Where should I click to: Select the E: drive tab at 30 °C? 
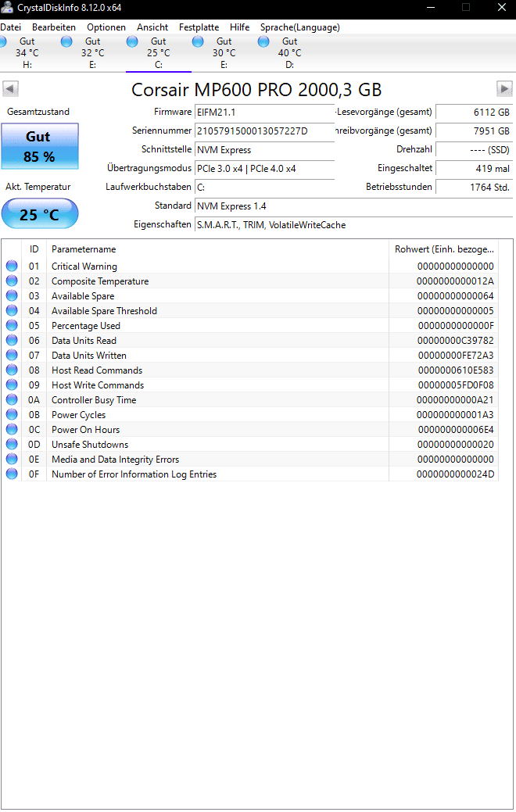(224, 53)
